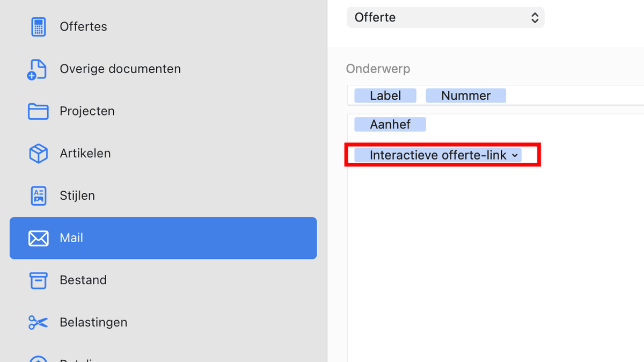The height and width of the screenshot is (362, 644).
Task: Select Projecten in the sidebar
Action: point(87,111)
